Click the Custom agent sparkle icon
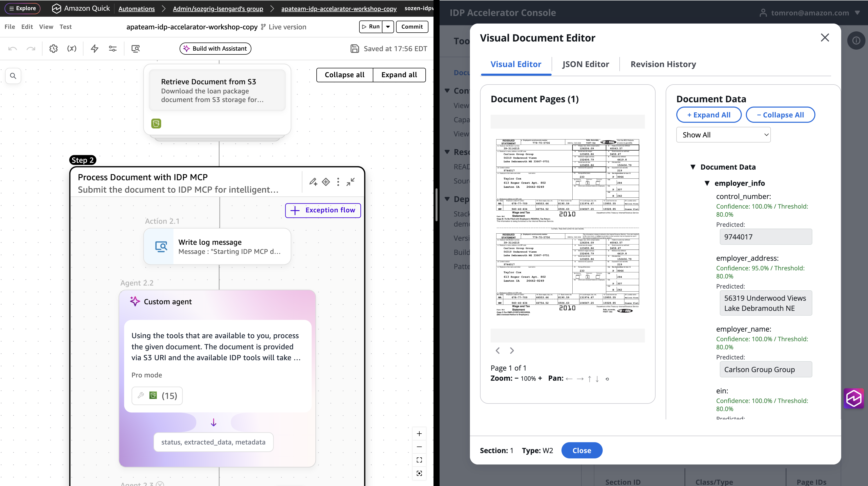This screenshot has height=486, width=868. 135,301
